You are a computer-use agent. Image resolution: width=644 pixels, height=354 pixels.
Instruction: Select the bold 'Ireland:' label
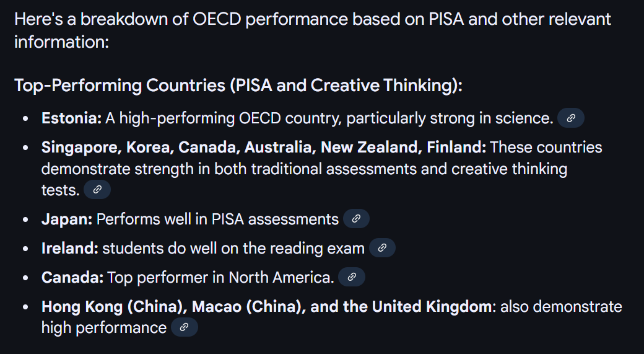(70, 249)
